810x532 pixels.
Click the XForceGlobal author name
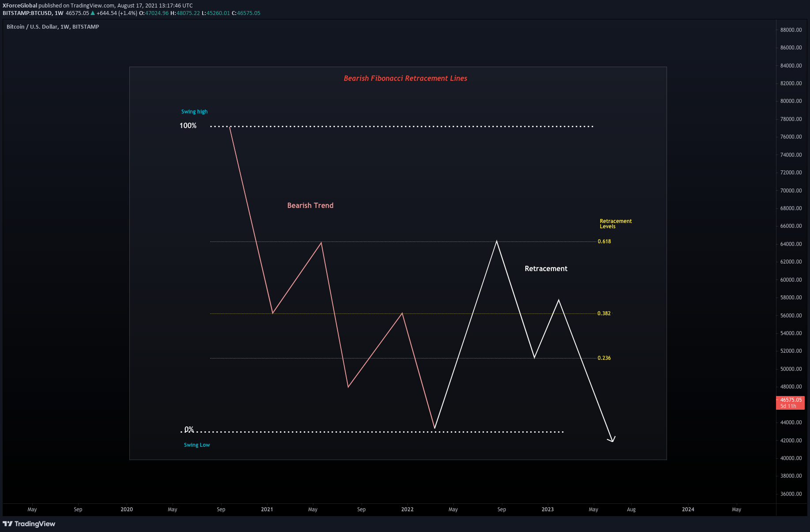[20, 6]
